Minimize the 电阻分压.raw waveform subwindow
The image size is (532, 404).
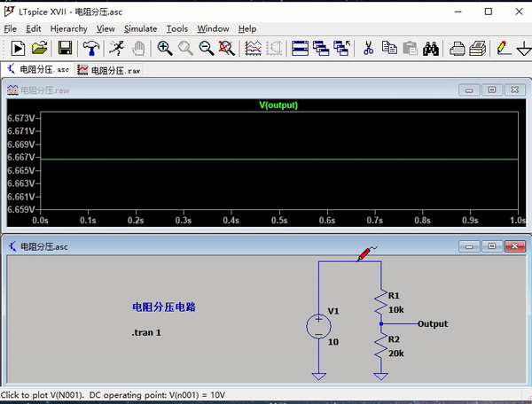click(469, 90)
